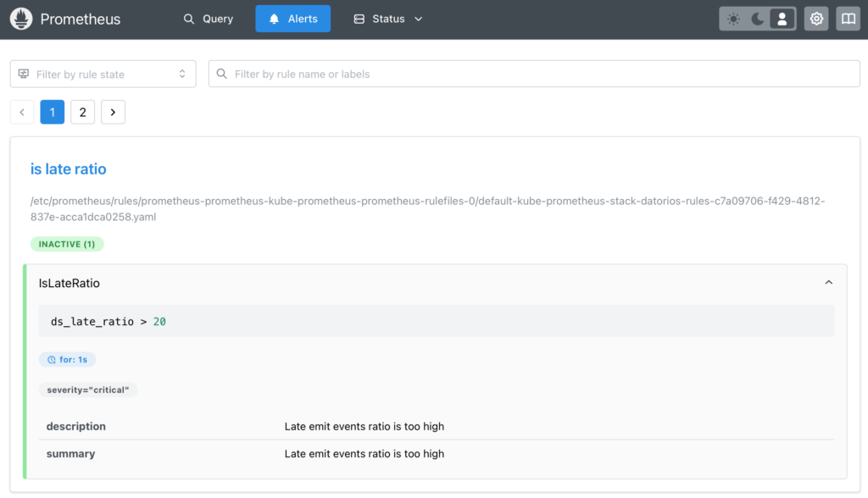Select browser-preferred theme person icon
Image resolution: width=868 pixels, height=498 pixels.
(782, 19)
